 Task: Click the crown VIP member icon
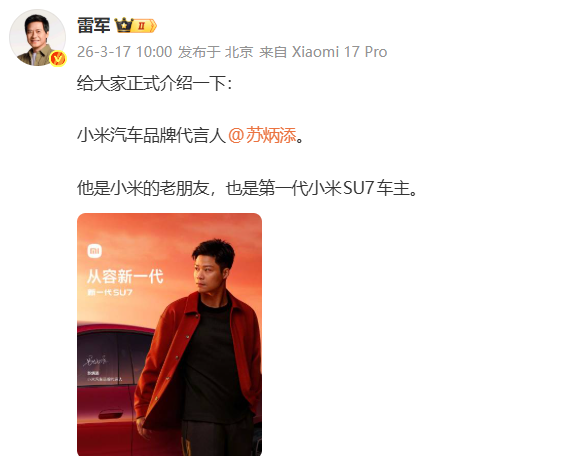(124, 25)
